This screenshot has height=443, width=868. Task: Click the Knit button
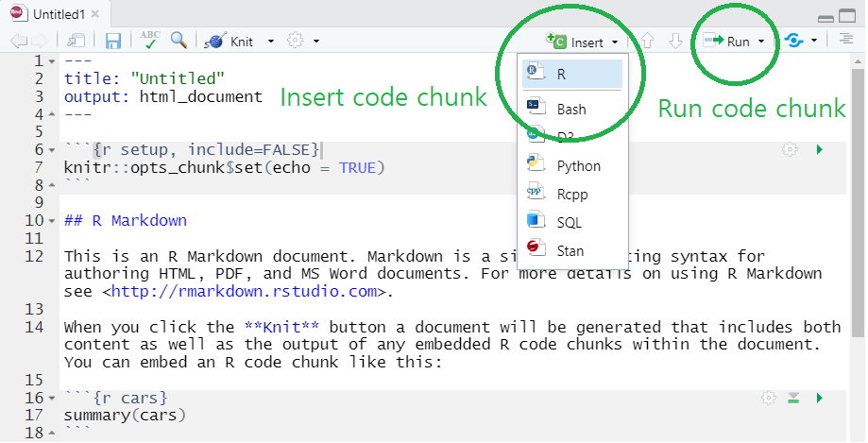[x=230, y=42]
